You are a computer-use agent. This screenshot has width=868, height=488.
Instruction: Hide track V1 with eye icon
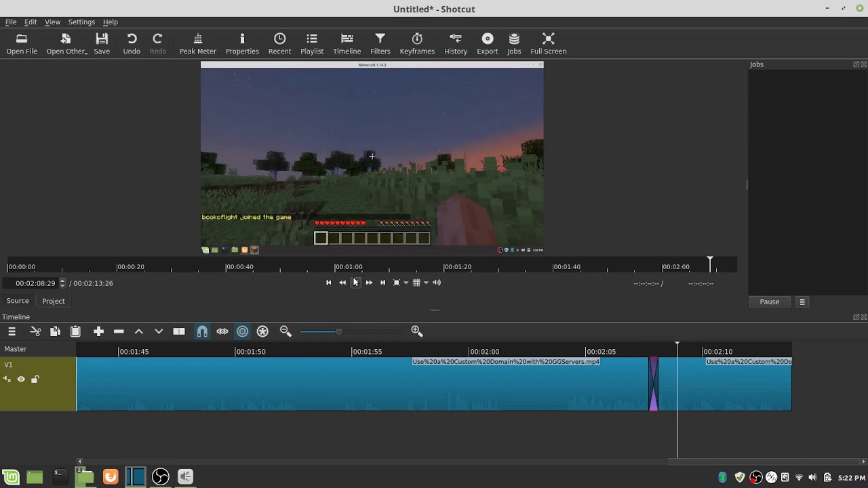click(21, 380)
